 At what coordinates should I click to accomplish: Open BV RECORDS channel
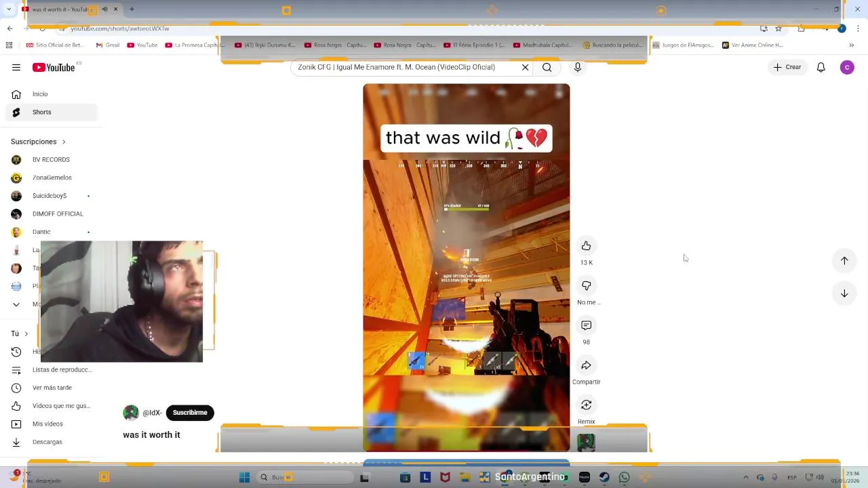coord(51,160)
